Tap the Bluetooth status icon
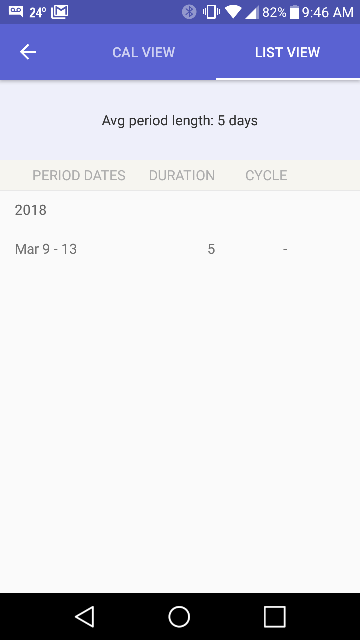Viewport: 360px width, 640px height. tap(189, 12)
